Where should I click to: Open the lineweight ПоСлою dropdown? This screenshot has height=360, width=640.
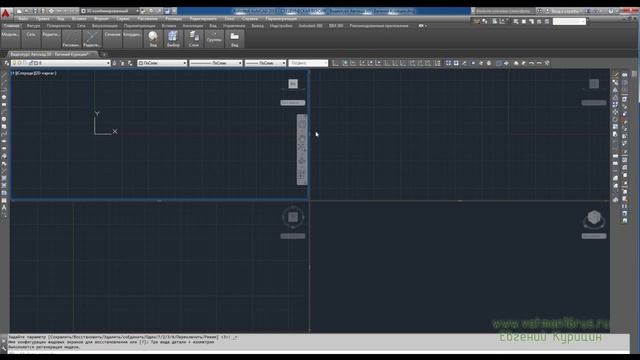[265, 63]
